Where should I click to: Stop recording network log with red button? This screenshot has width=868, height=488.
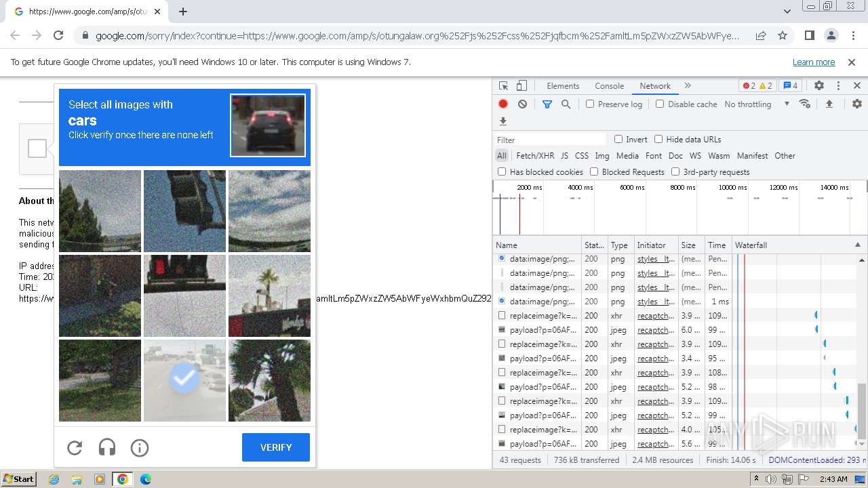(x=503, y=104)
